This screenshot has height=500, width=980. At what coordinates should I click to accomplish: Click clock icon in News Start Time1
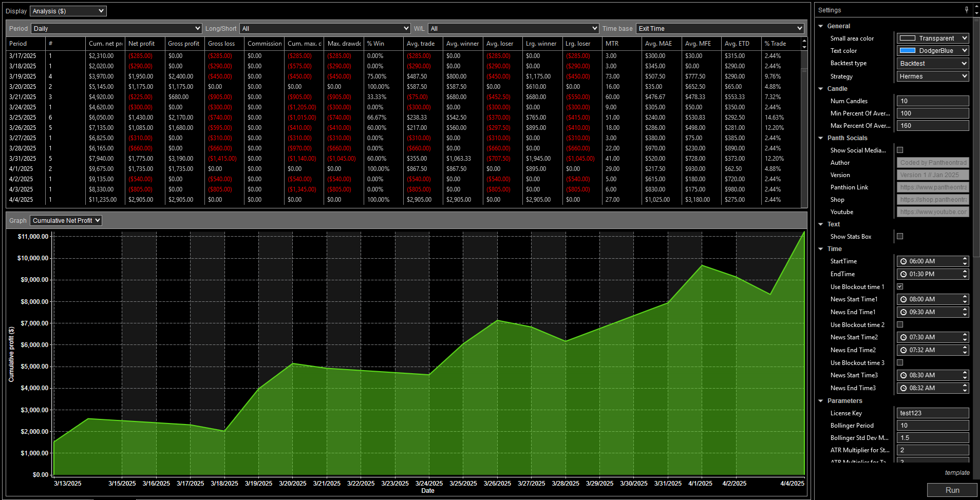[x=903, y=299]
